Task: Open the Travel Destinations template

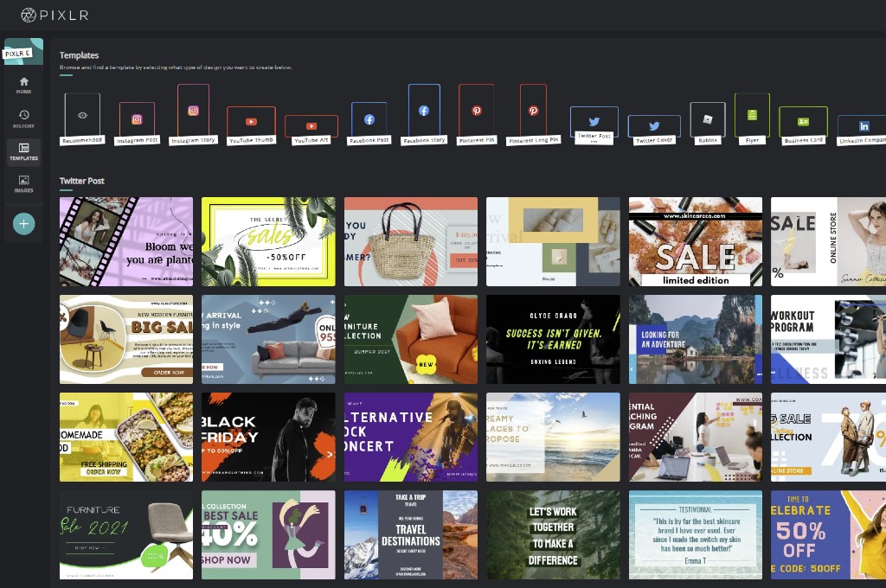Action: pyautogui.click(x=411, y=534)
